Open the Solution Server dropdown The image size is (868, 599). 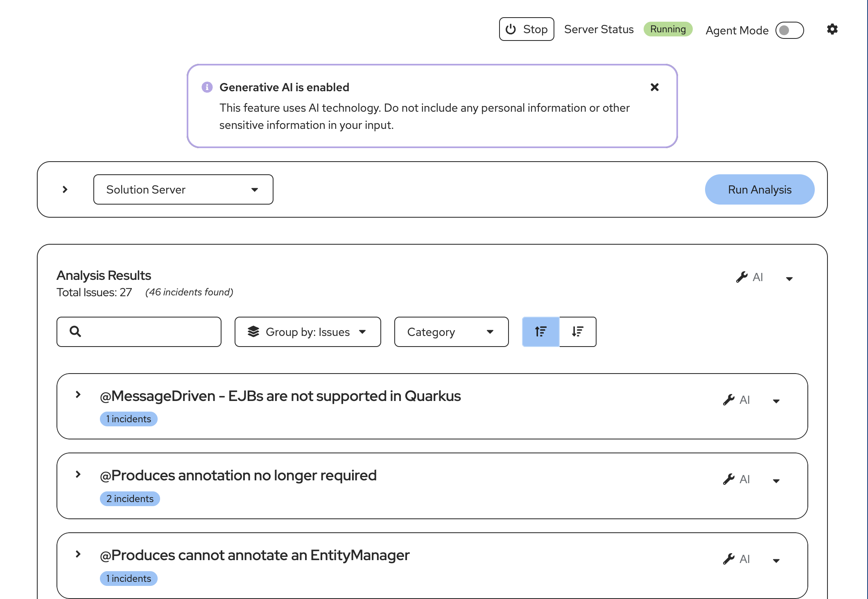183,189
